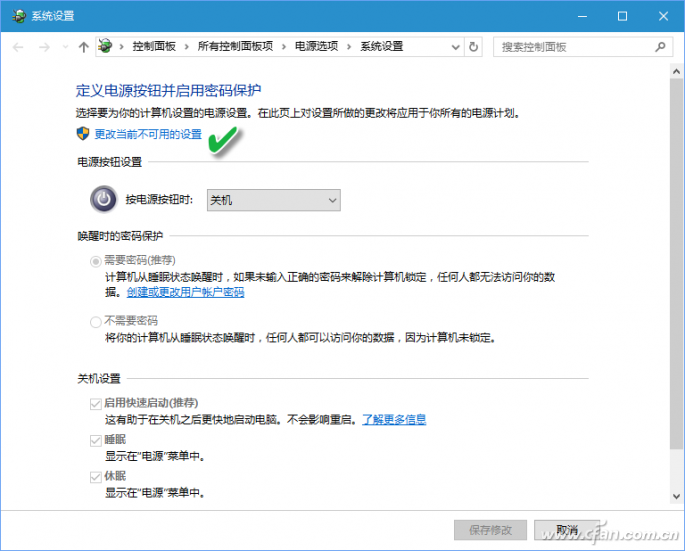The image size is (685, 551).
Task: Select the 系统设置 breadcrumb
Action: coord(381,46)
